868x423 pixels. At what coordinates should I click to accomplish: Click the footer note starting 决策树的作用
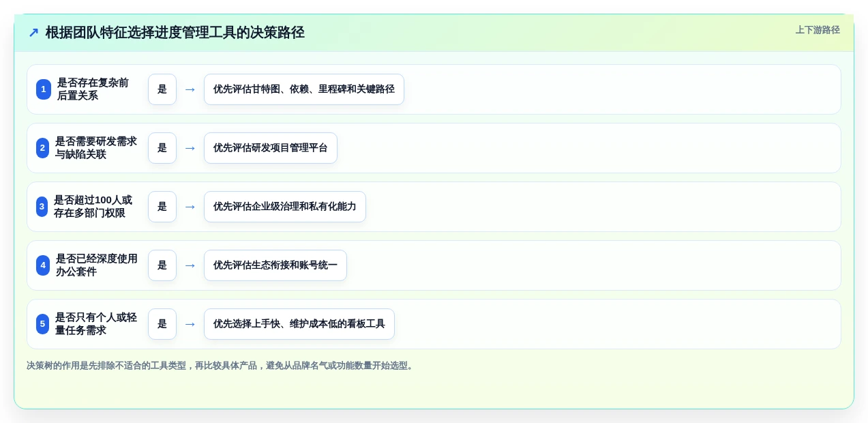[221, 366]
